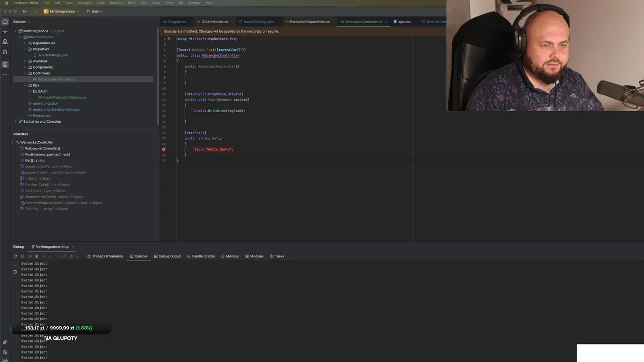
Task: Click the solution tree vertical scrollbar
Action: coord(158,75)
